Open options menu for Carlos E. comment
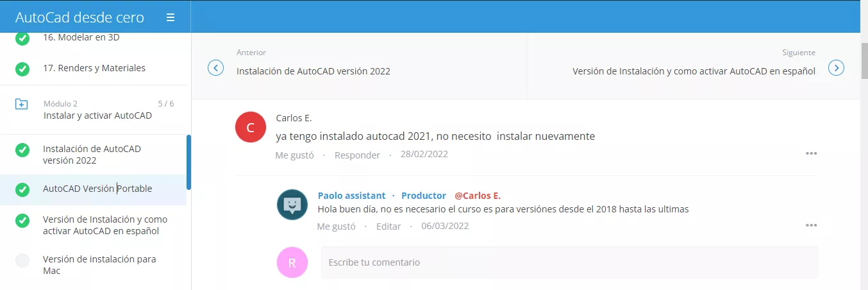 click(x=811, y=153)
